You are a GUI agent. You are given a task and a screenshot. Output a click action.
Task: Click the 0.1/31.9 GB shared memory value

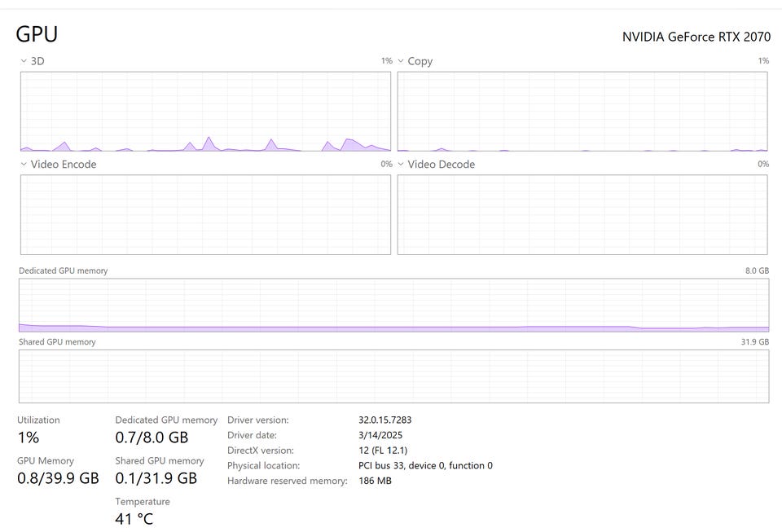156,478
